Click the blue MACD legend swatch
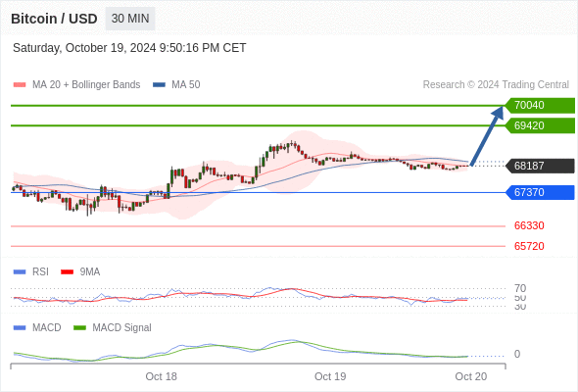The height and width of the screenshot is (392, 578). (20, 328)
